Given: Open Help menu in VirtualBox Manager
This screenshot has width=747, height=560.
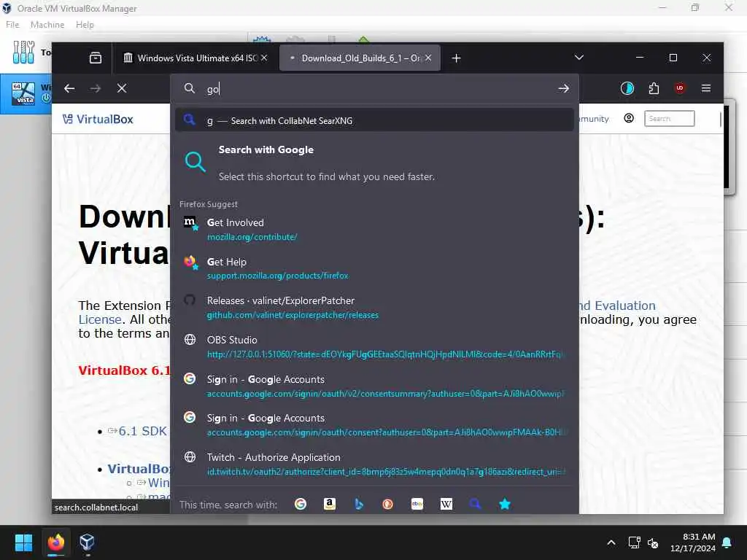Looking at the screenshot, I should 85,25.
